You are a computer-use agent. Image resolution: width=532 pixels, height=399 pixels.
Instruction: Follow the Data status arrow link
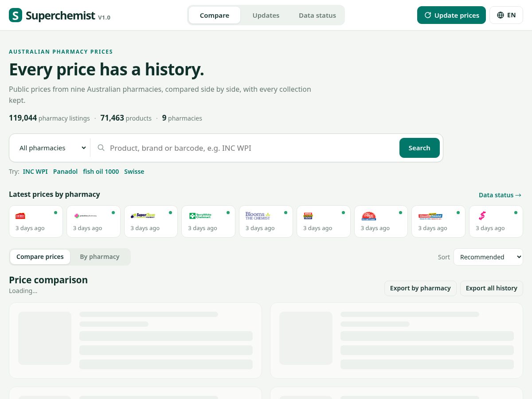coord(500,195)
